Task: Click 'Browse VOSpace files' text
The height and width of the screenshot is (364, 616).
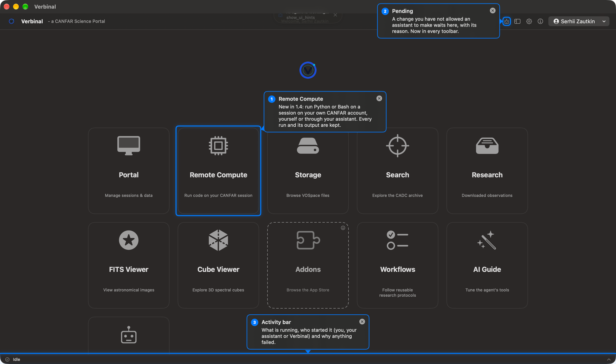Action: tap(308, 196)
